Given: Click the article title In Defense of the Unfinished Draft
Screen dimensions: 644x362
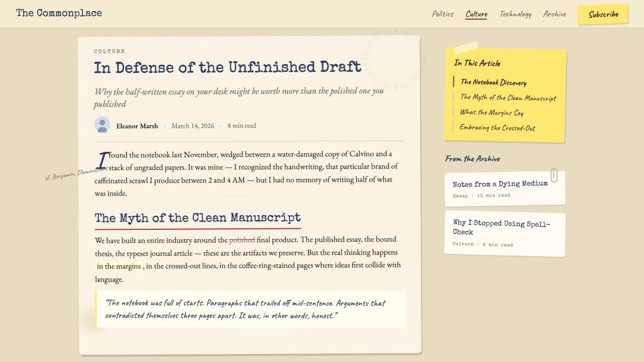Looking at the screenshot, I should (227, 67).
